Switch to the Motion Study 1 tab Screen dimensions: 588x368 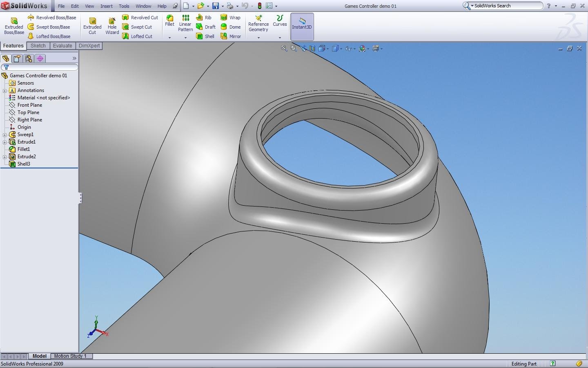(x=70, y=356)
